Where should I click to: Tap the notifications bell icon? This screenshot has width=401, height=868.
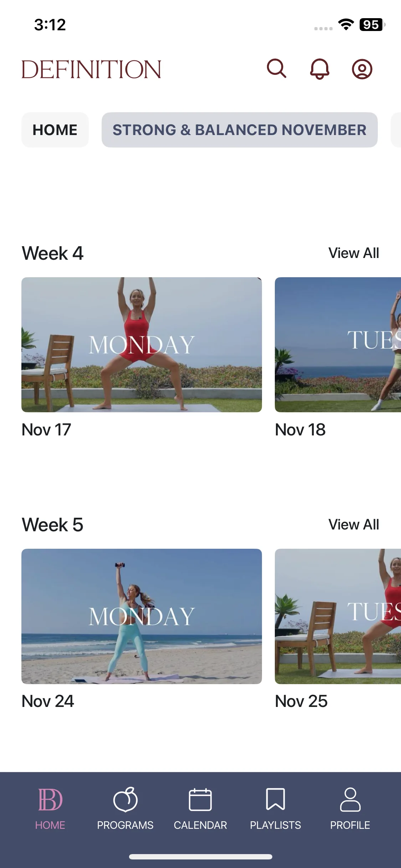point(319,69)
